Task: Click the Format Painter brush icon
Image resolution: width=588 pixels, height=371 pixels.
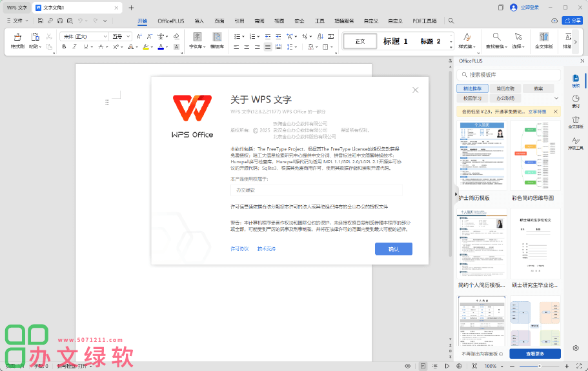Action: point(17,37)
